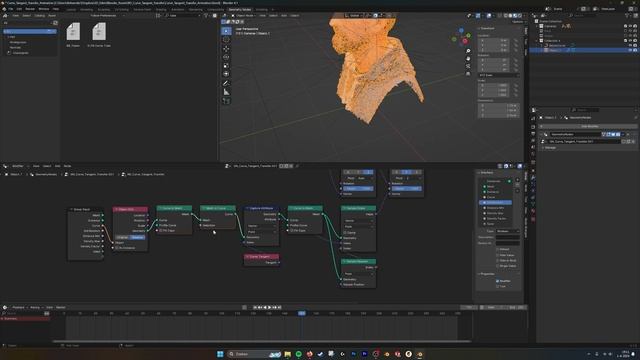Toggle Fill Caps on first Curve to Mesh node
This screenshot has width=640, height=360.
[161, 231]
